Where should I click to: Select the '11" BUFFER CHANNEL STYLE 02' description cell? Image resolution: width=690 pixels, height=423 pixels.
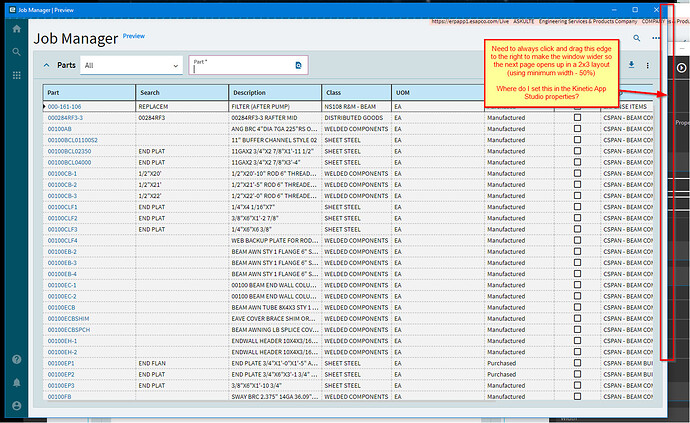275,140
